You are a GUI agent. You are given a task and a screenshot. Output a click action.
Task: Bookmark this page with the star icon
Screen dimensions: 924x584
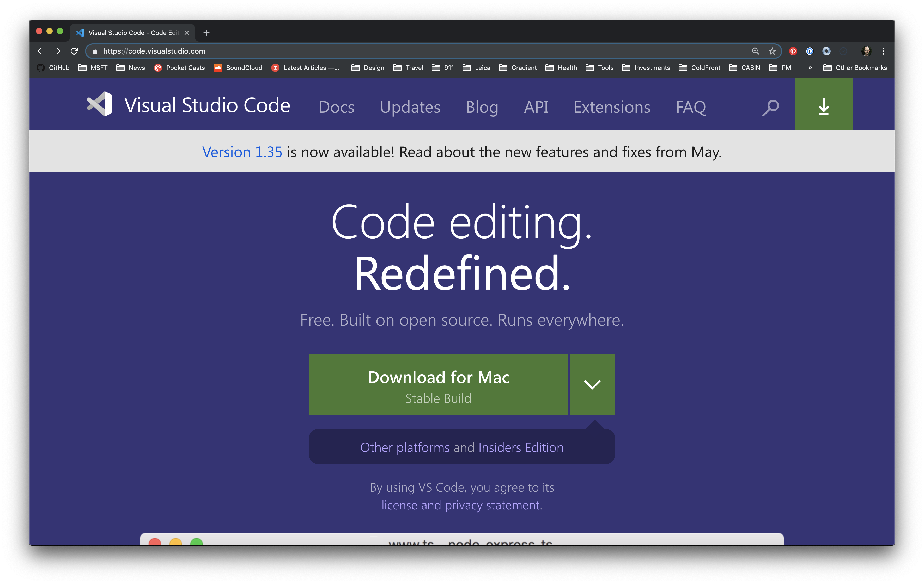tap(772, 51)
